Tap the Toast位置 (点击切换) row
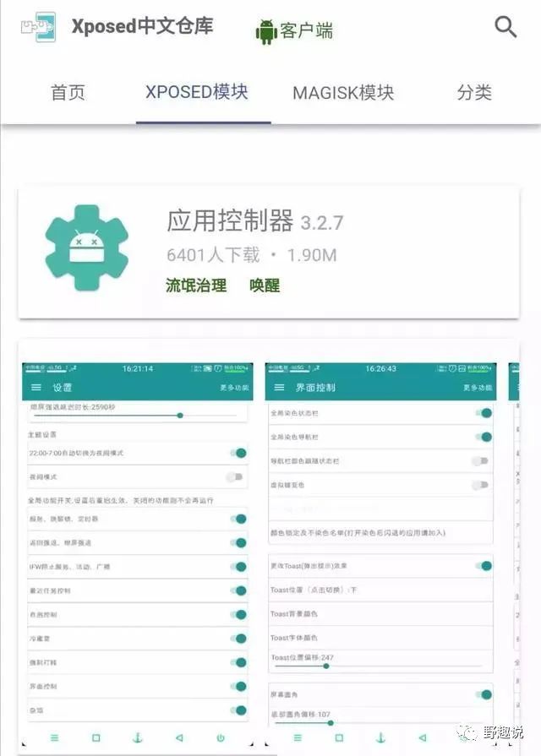Viewport: 541px width, 756px height. point(380,590)
